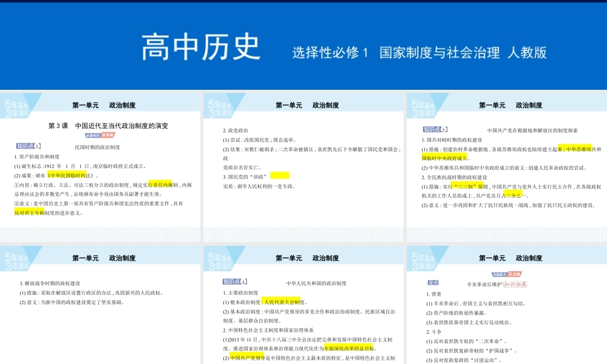Image resolution: width=607 pixels, height=364 pixels.
Task: Click the 人教版 text in the banner
Action: click(527, 53)
